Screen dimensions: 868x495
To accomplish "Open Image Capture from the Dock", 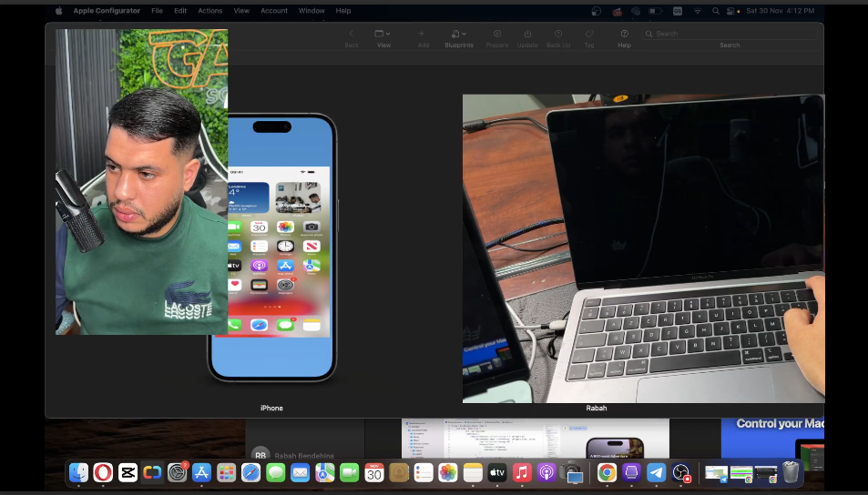I will [572, 472].
